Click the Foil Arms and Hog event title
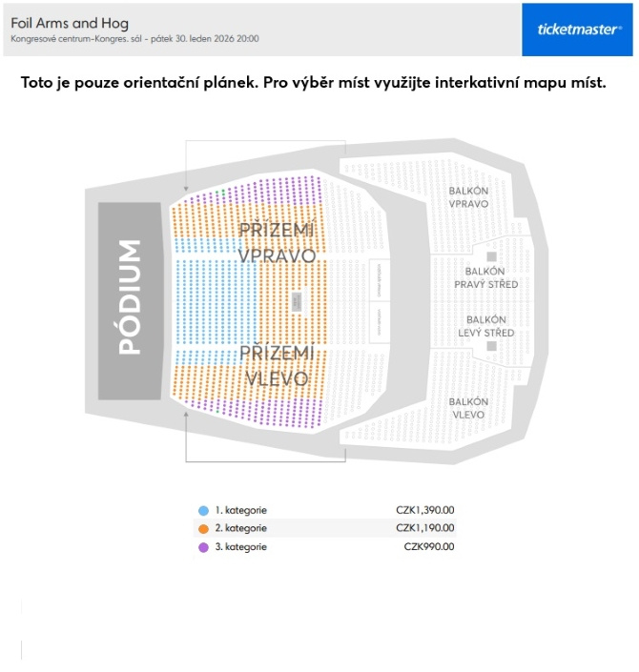Viewport: 639px width, 672px height. pos(70,23)
